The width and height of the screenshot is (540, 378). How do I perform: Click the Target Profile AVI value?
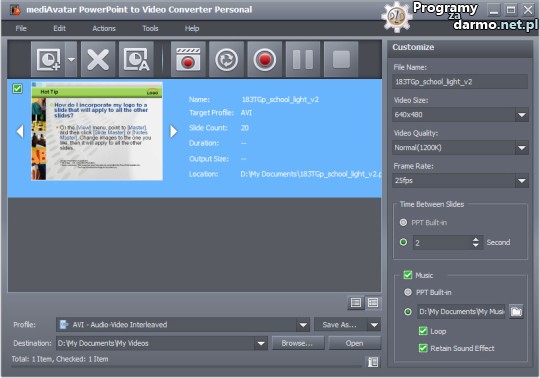(x=247, y=113)
